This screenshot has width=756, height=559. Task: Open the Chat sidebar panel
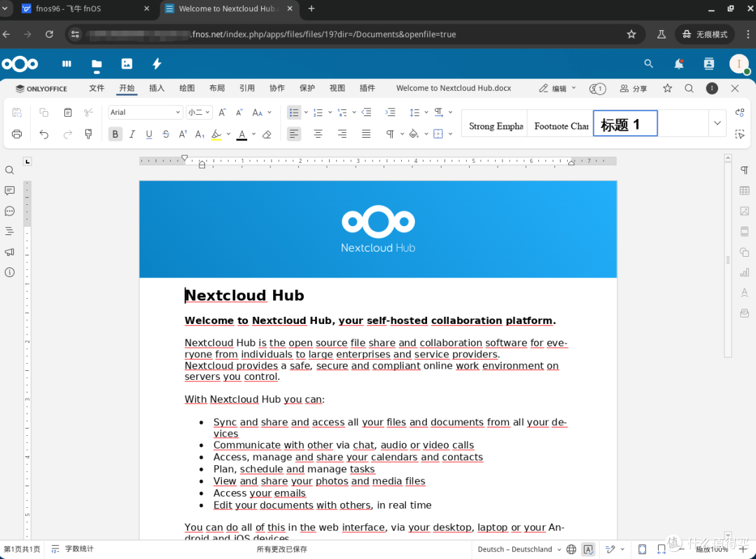pyautogui.click(x=9, y=211)
